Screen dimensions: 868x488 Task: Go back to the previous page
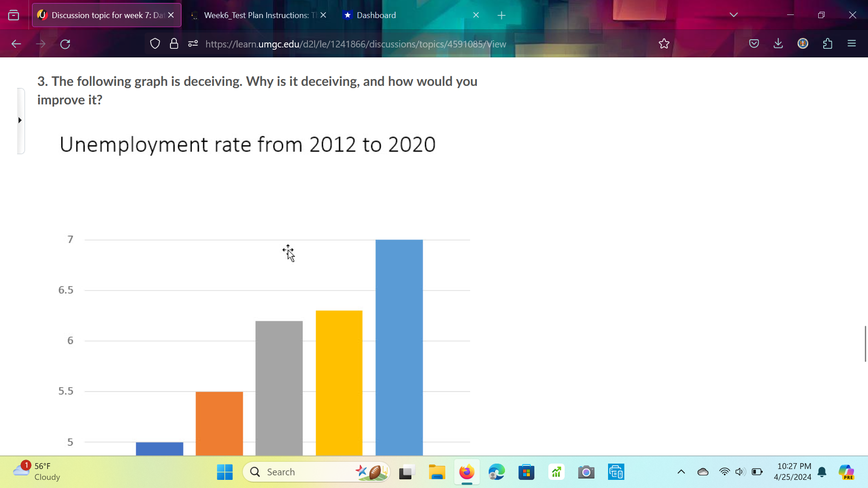tap(16, 44)
